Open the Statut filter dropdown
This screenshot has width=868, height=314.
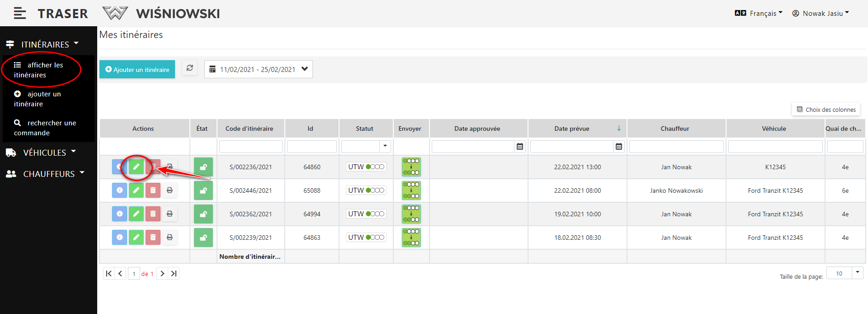pyautogui.click(x=385, y=146)
